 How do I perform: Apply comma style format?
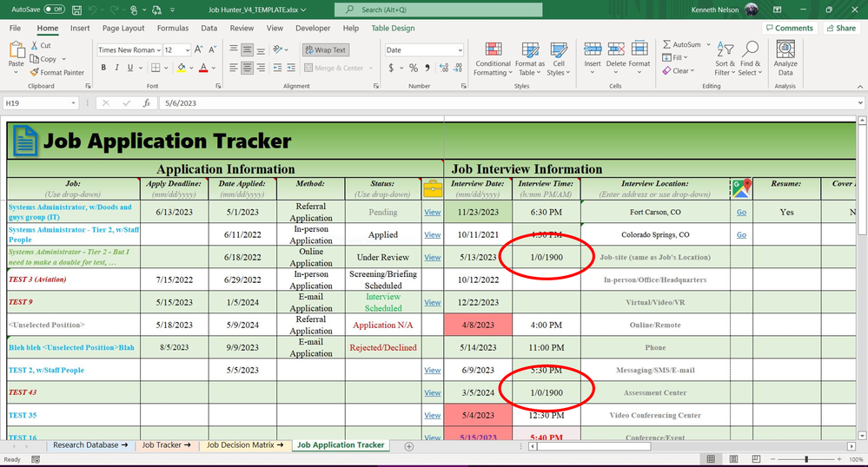point(427,68)
